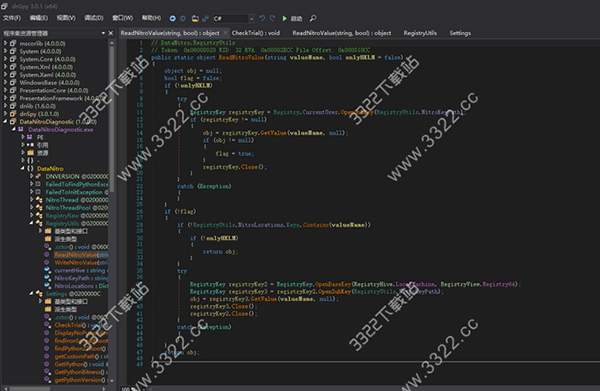Expand the dnlib assembly node
Viewport: 600px width, 391px height.
(5, 106)
